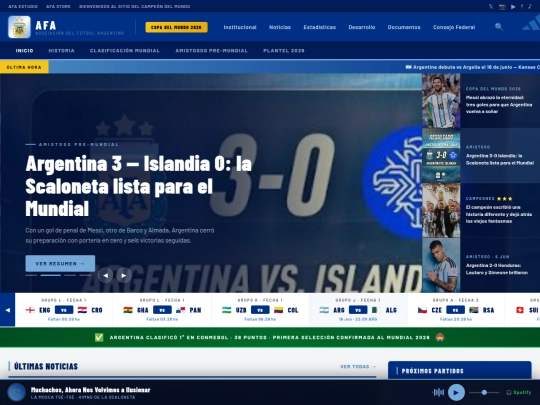Click the Messi photo thumbnail
Screen dimensions: 540x405
click(x=441, y=101)
